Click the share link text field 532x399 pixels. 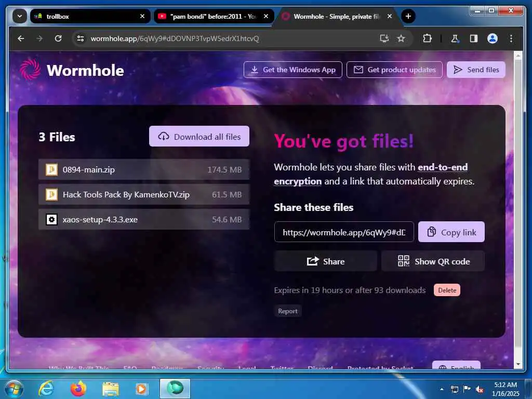point(344,232)
